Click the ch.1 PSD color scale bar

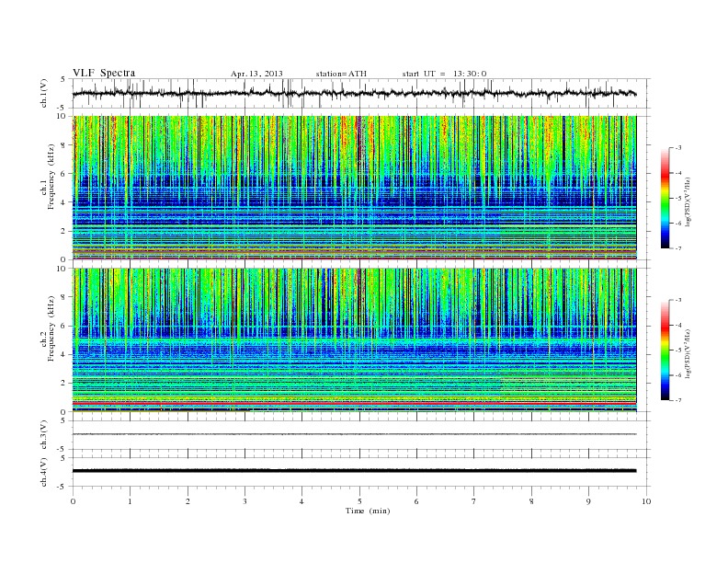click(665, 198)
